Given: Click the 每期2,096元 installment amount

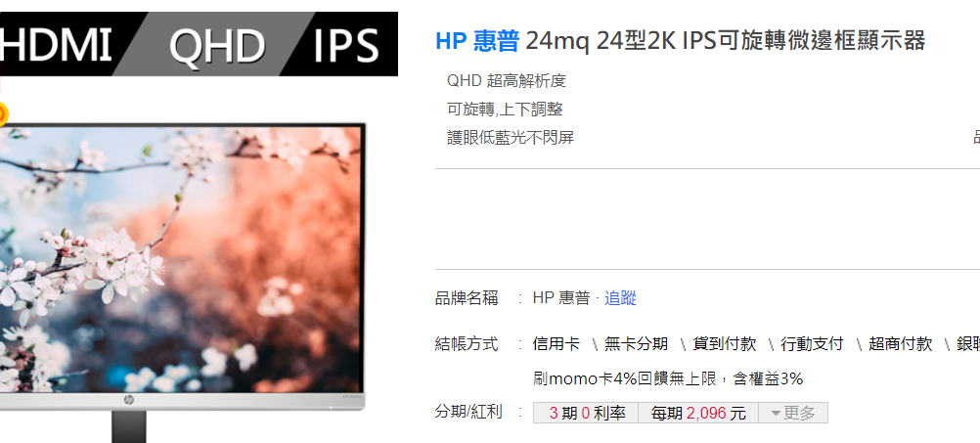Looking at the screenshot, I should coord(698,413).
